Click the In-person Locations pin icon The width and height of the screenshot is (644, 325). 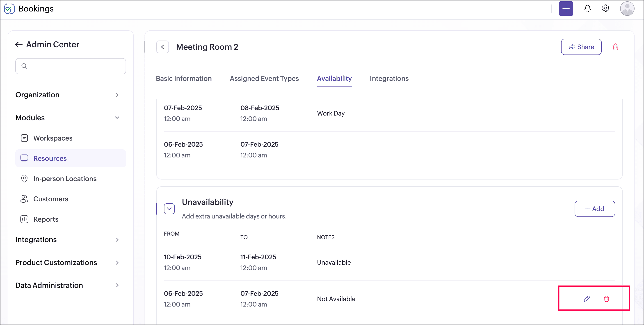[x=24, y=179]
